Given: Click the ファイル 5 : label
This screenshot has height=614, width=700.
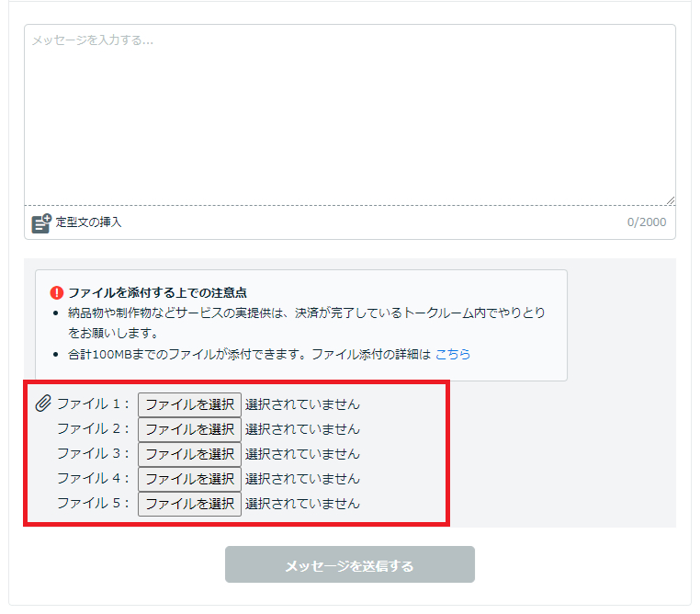Looking at the screenshot, I should coord(94,504).
